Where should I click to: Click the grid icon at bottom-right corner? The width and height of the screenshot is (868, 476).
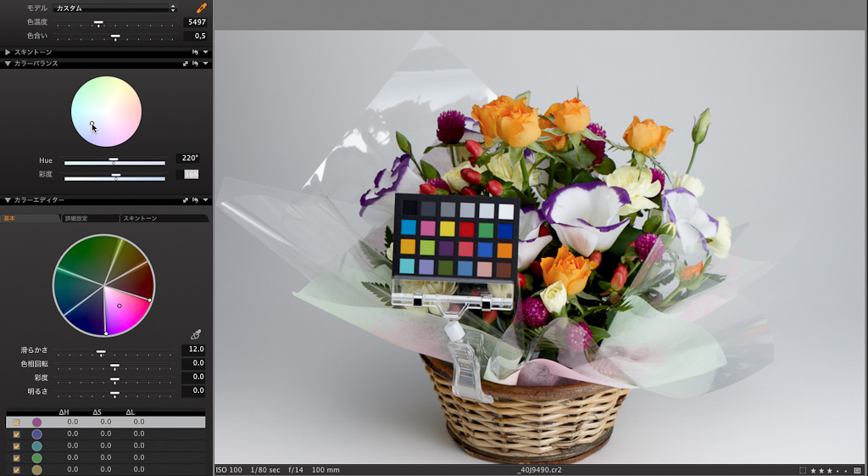(x=858, y=470)
